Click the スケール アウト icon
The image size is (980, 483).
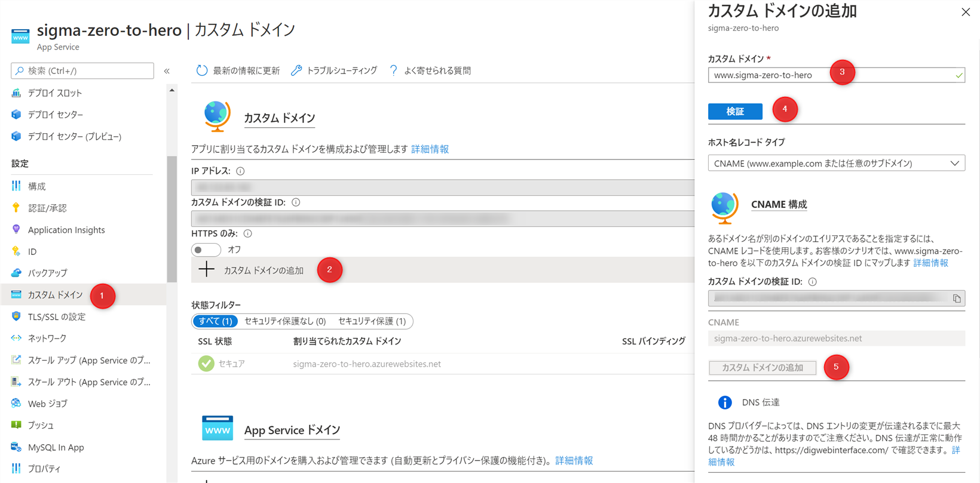coord(16,382)
